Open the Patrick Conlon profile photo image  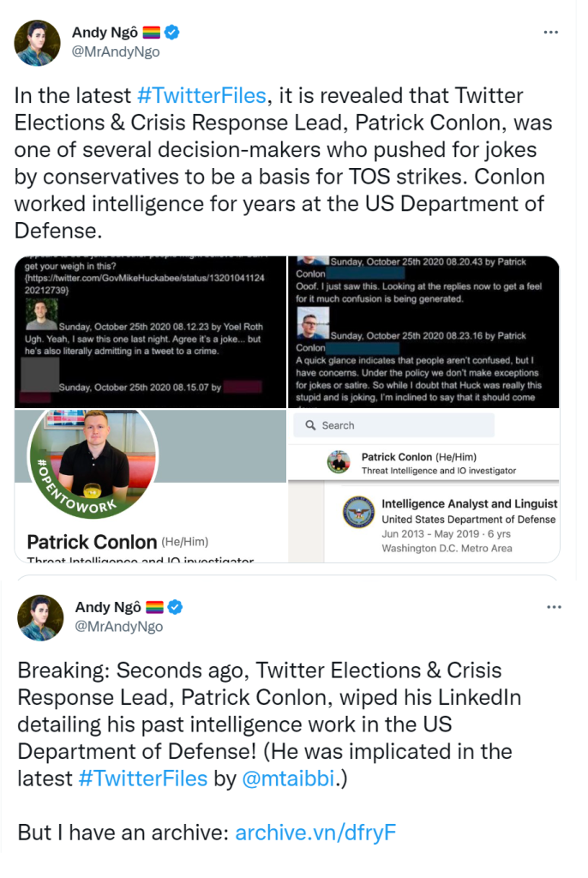tap(150, 485)
